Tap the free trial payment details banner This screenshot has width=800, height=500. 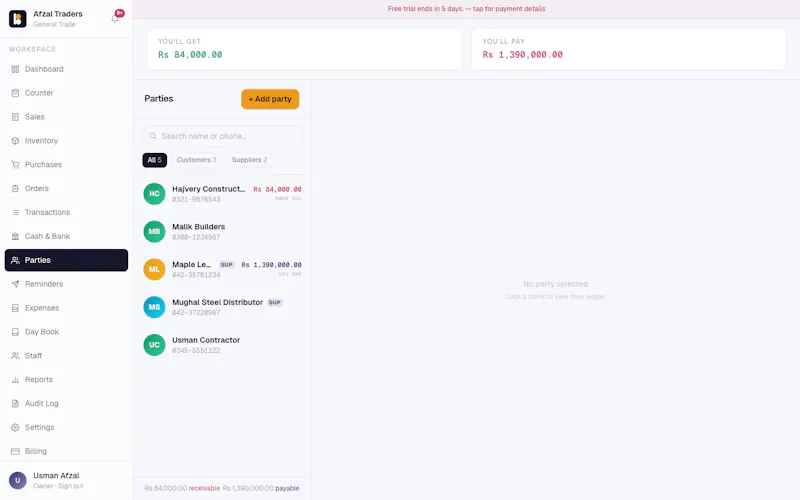[x=466, y=9]
